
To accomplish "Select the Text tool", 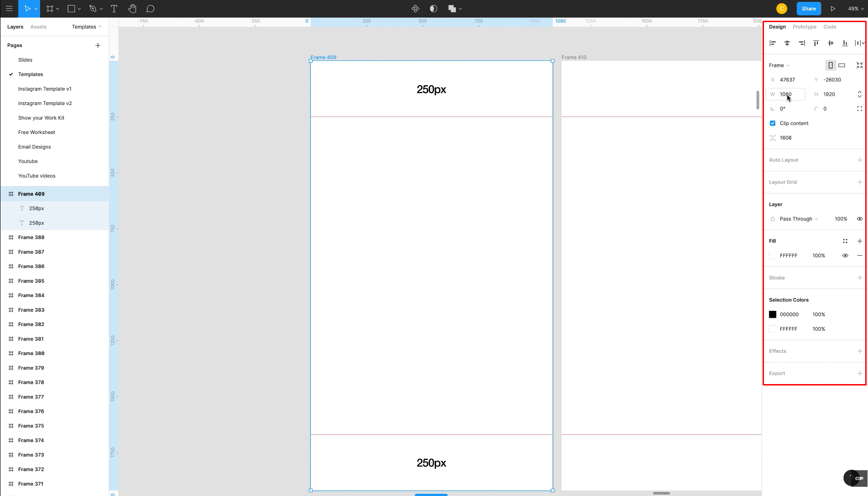I will 114,8.
